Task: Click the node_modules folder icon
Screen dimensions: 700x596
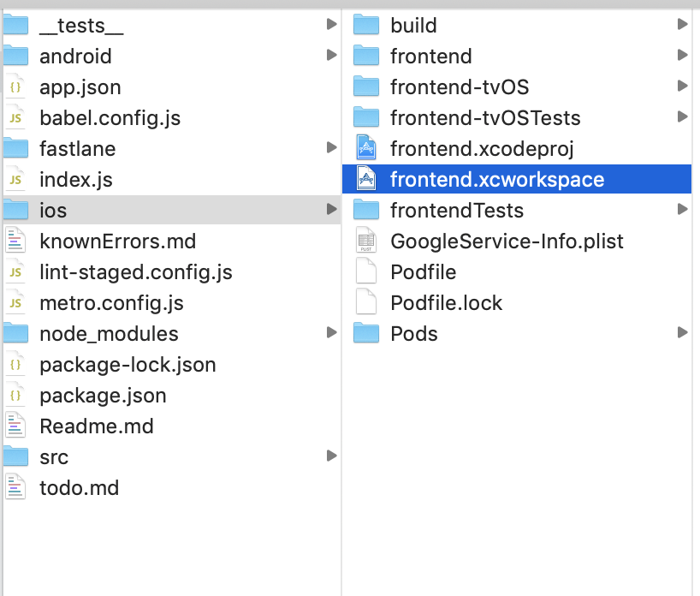Action: [x=15, y=333]
